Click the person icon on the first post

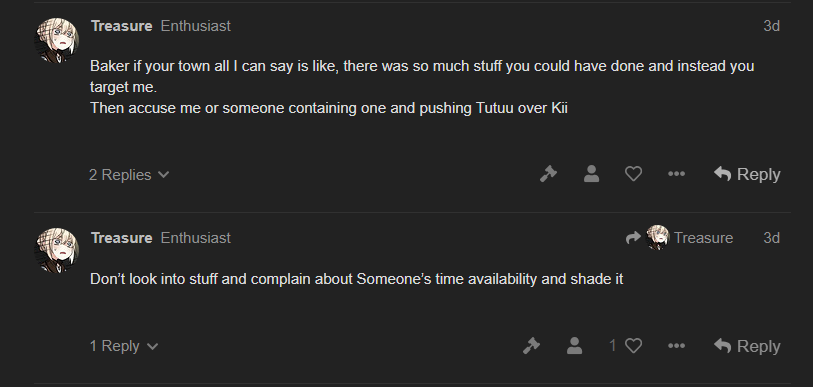[591, 174]
